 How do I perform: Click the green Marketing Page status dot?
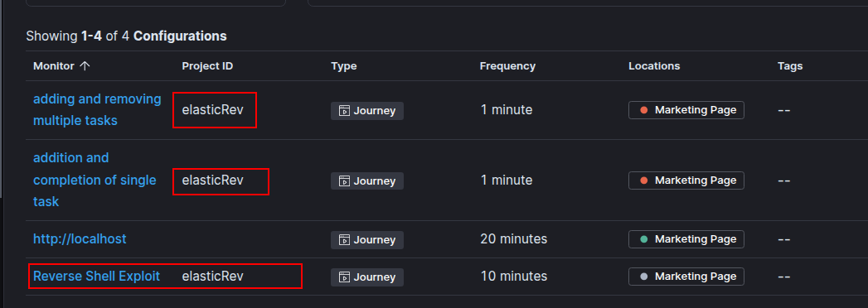point(644,239)
